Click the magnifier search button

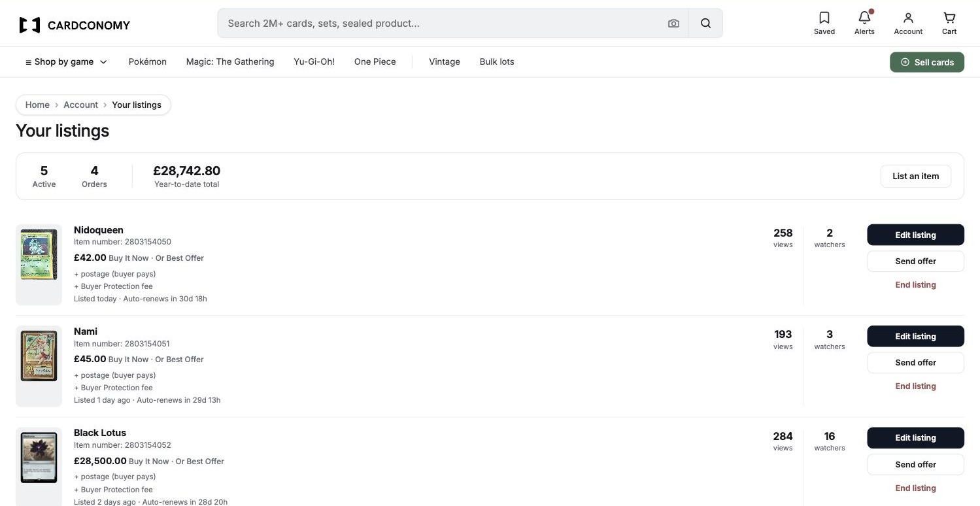(705, 24)
